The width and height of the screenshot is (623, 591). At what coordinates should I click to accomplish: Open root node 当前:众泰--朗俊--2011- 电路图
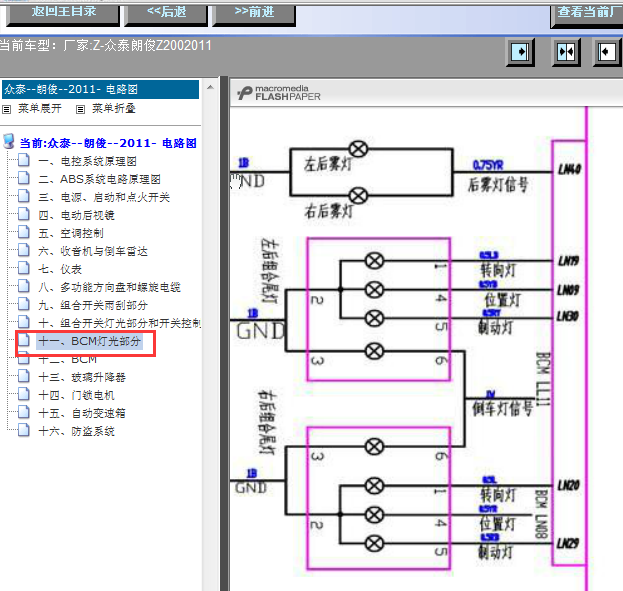pos(108,143)
